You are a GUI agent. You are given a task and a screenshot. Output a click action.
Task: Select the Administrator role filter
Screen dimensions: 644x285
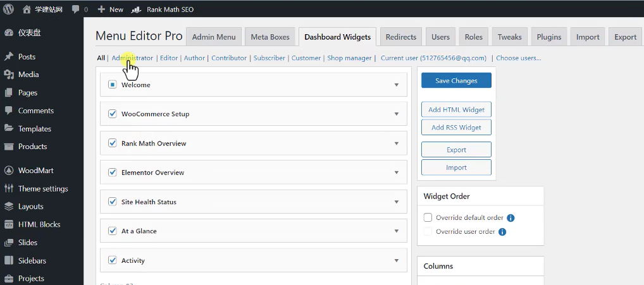(132, 58)
